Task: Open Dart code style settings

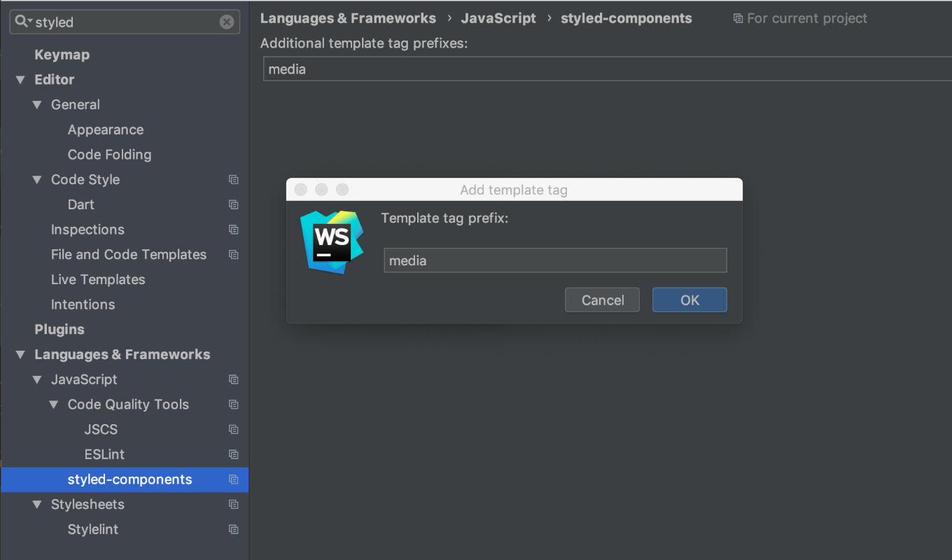Action: tap(81, 204)
